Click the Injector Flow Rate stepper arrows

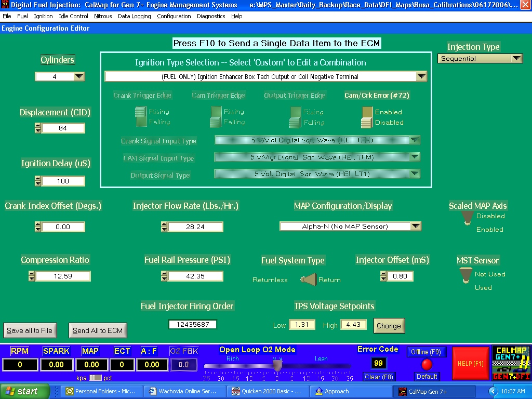(x=164, y=227)
